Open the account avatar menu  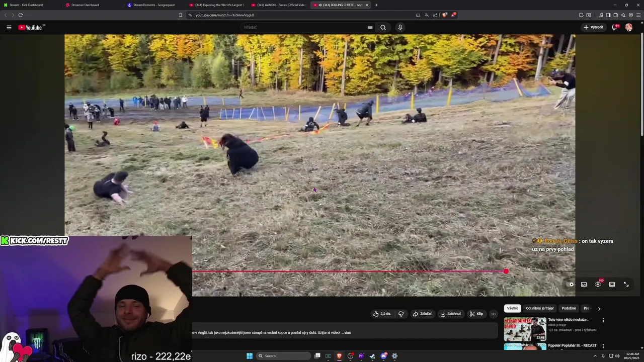pos(628,27)
